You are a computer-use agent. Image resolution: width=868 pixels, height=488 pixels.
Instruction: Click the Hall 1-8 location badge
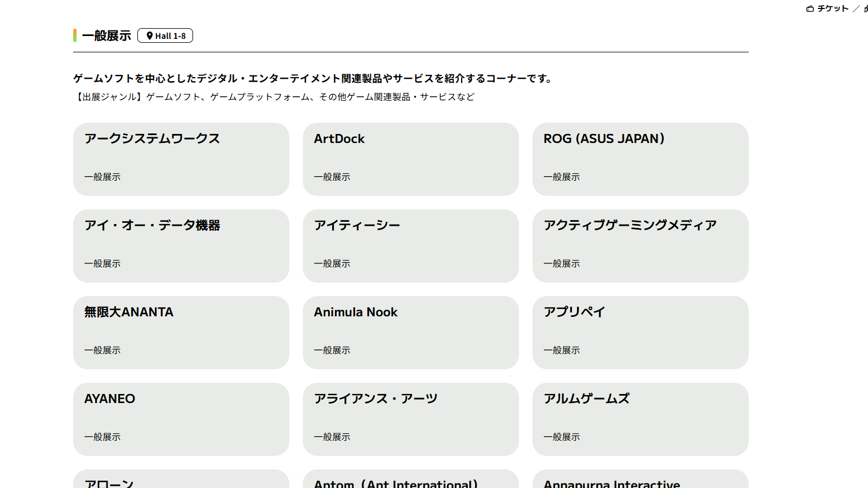click(x=165, y=35)
